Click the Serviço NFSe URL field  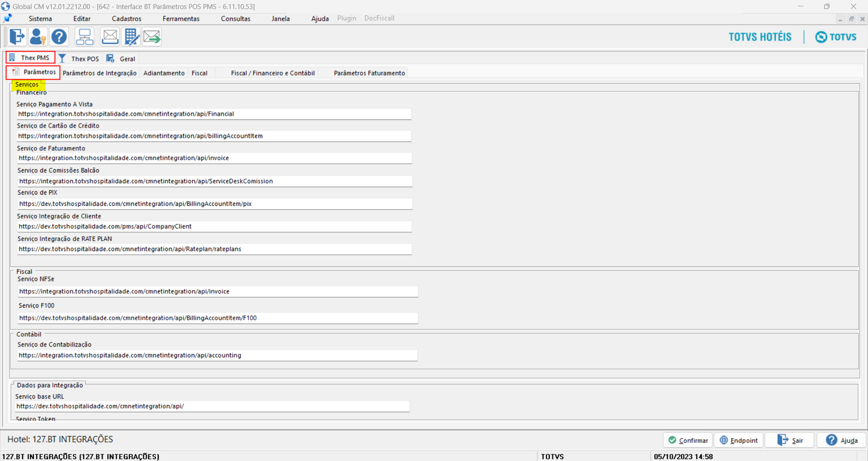(x=218, y=291)
